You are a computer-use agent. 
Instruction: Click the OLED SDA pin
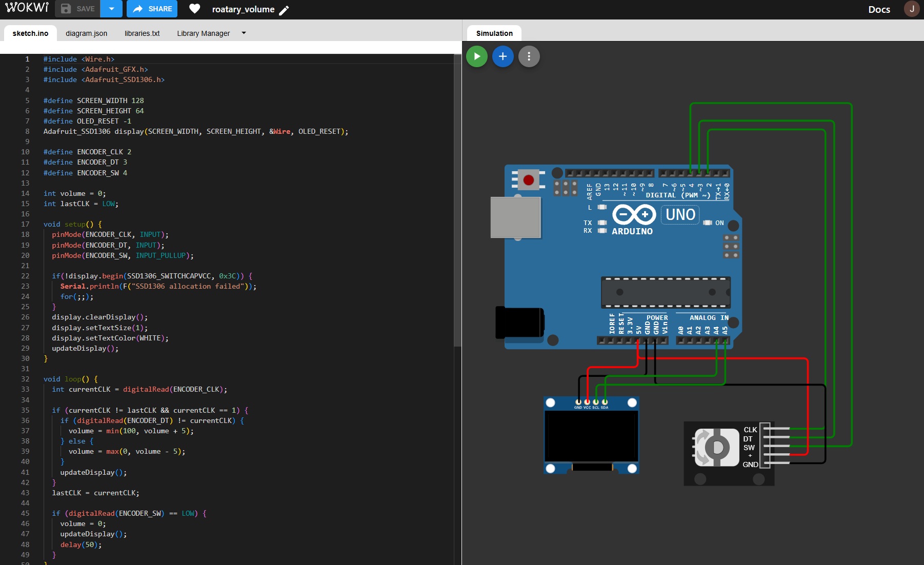point(605,402)
